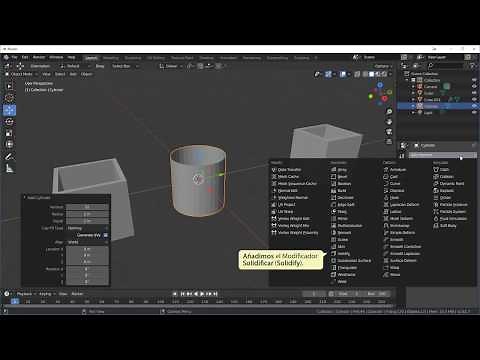The width and height of the screenshot is (480, 360).
Task: Toggle Collection visibility eye icon
Action: click(x=474, y=80)
